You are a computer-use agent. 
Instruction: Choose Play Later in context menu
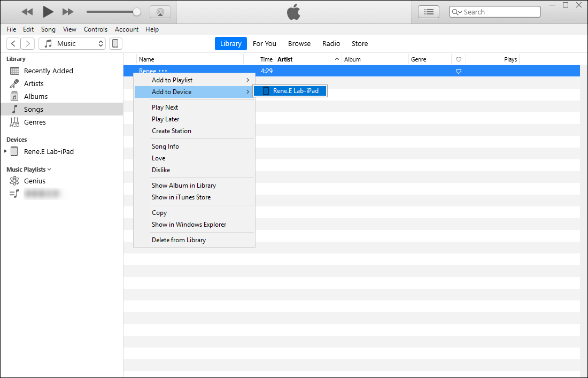[195, 119]
